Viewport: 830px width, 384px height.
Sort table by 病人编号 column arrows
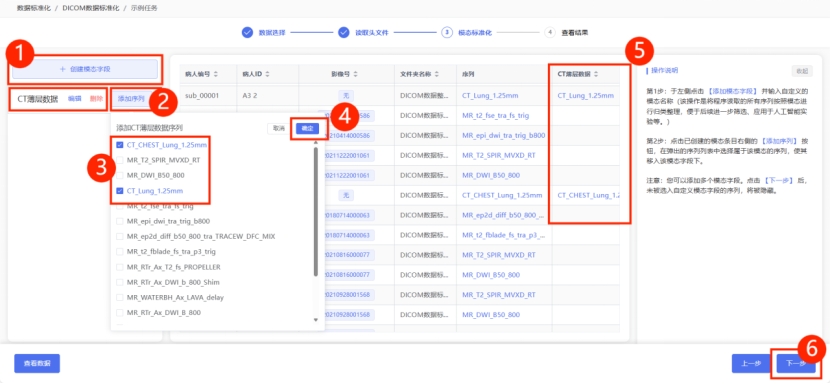[x=215, y=74]
